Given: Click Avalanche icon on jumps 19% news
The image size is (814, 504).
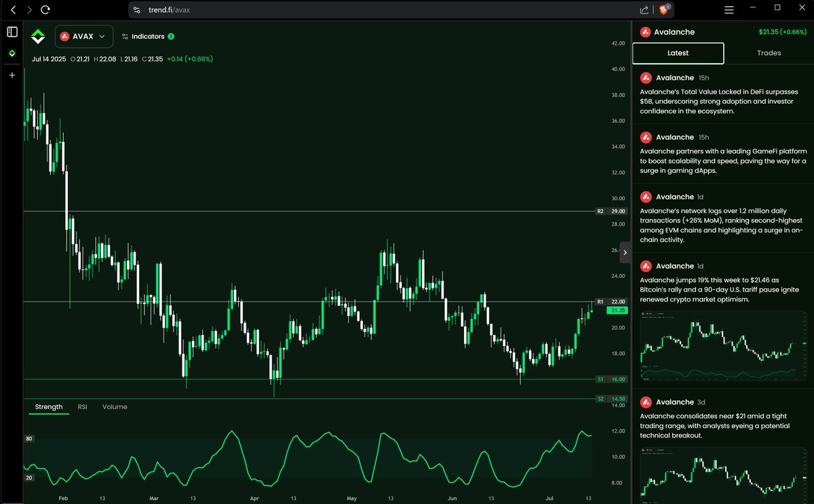Looking at the screenshot, I should (x=646, y=267).
